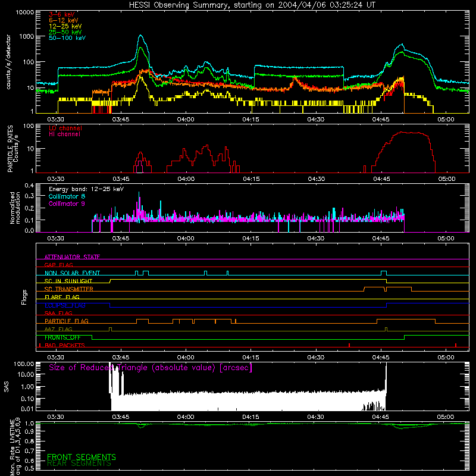Image resolution: width=476 pixels, height=476 pixels.
Task: Click the LO channel legend entry
Action: [x=65, y=128]
